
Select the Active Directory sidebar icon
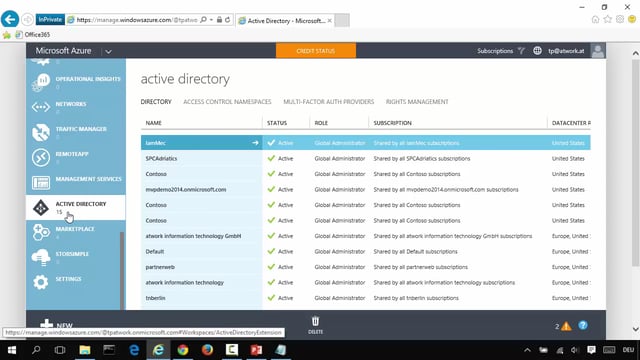click(x=41, y=208)
